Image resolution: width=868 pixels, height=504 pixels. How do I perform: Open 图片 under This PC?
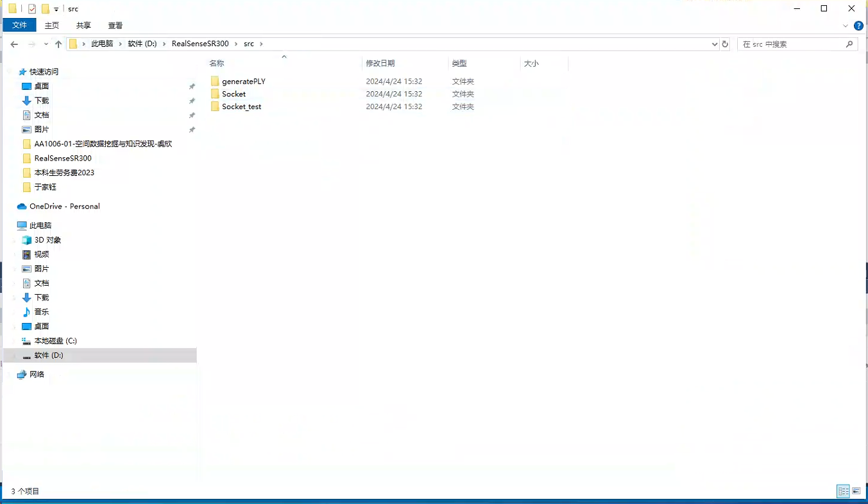(42, 269)
